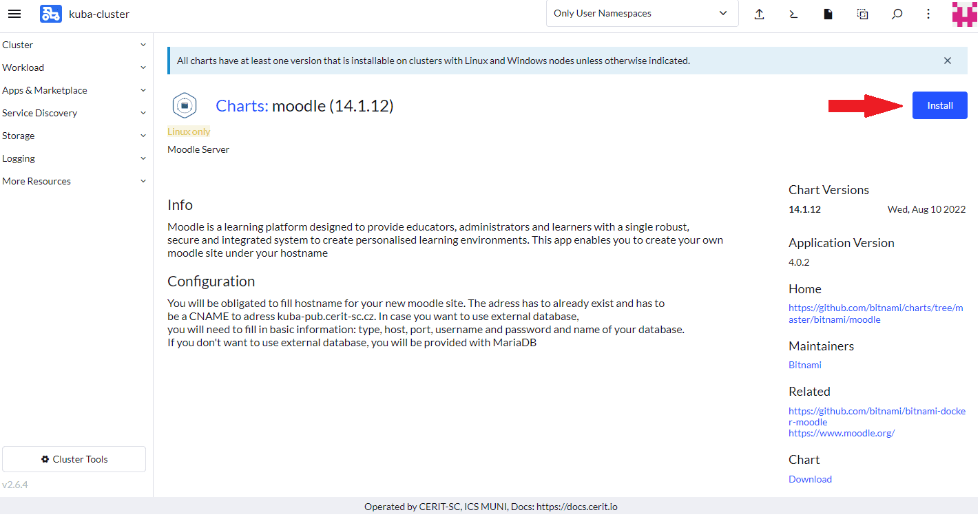Open the Only User Namespaces dropdown
980x519 pixels.
[x=641, y=14]
